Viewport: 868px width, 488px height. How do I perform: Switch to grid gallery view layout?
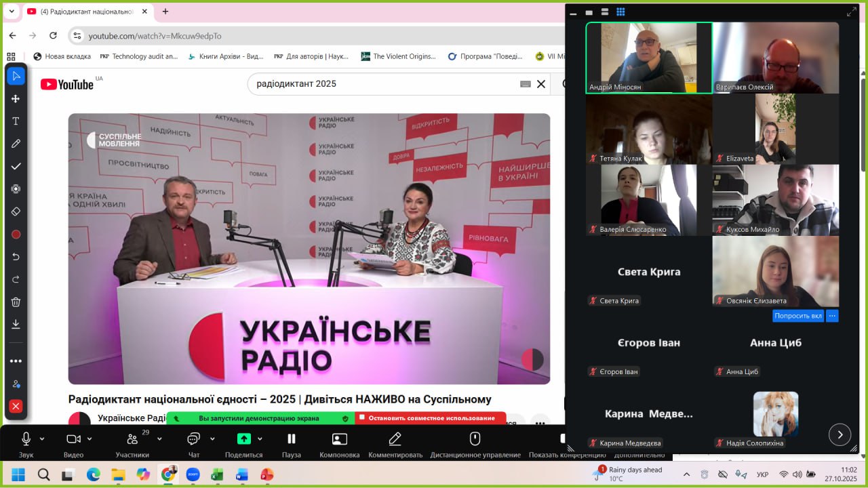click(620, 12)
